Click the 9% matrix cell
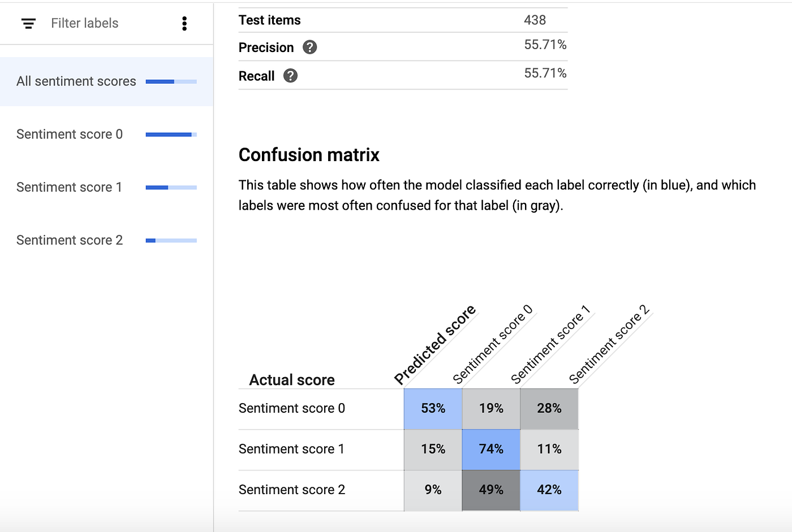Viewport: 792px width, 532px height. pos(433,490)
